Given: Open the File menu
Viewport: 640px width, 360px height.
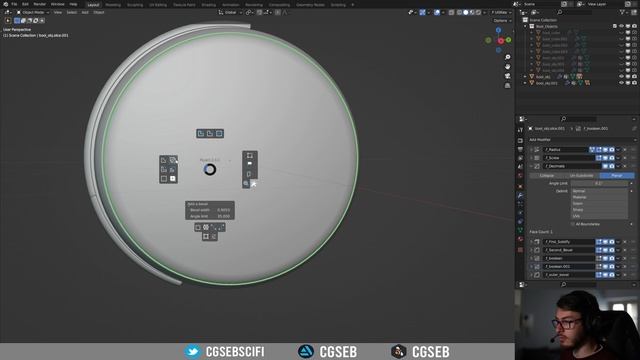Looking at the screenshot, I should point(14,4).
